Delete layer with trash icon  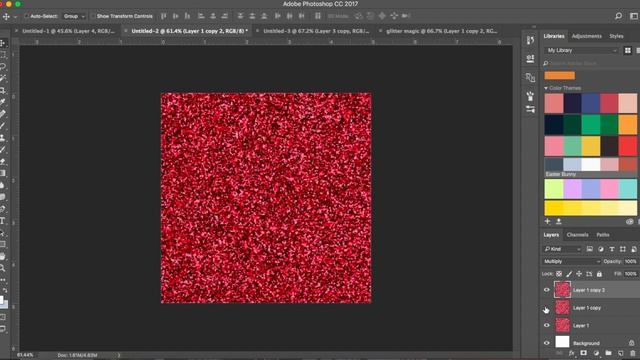[633, 353]
